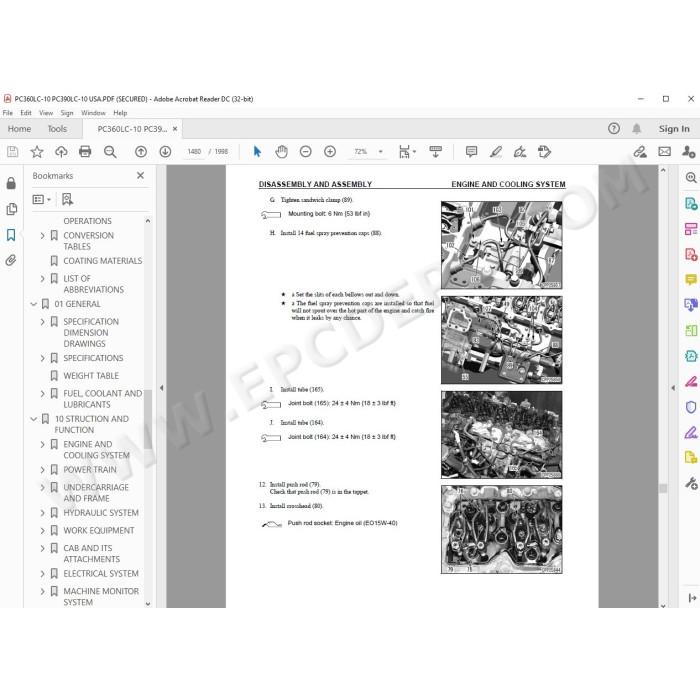This screenshot has height=700, width=700.
Task: Open Export PDF tool in right pane
Action: (x=691, y=204)
